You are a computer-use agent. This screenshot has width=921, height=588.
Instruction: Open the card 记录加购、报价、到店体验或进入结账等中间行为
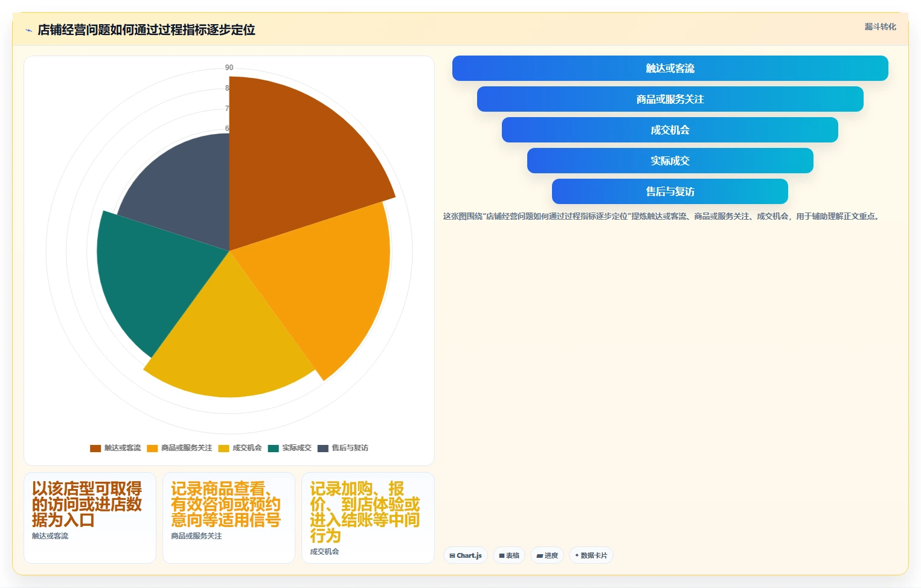coord(368,518)
